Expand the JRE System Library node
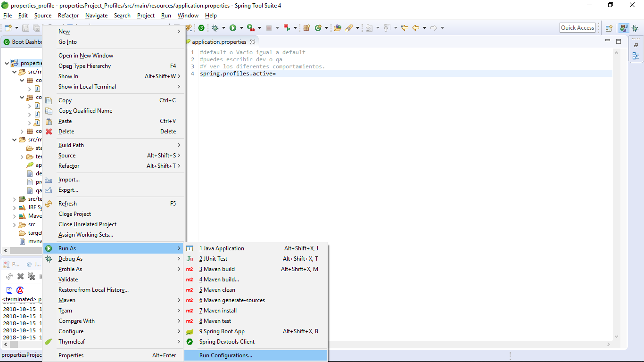This screenshot has height=362, width=644. (14, 207)
